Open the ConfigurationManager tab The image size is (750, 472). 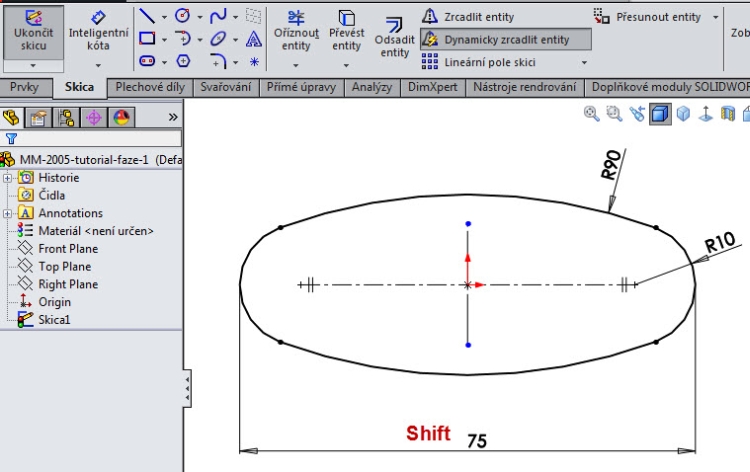pyautogui.click(x=66, y=117)
